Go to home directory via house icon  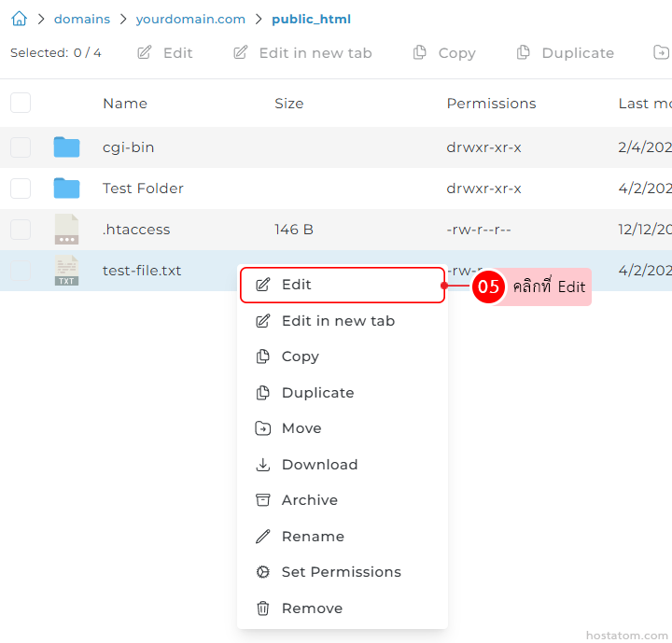(19, 19)
